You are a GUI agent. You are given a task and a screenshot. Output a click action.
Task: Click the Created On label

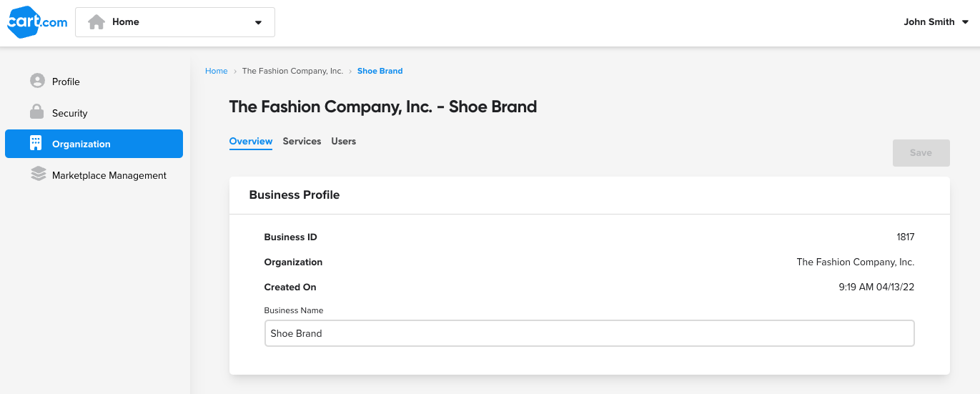290,287
